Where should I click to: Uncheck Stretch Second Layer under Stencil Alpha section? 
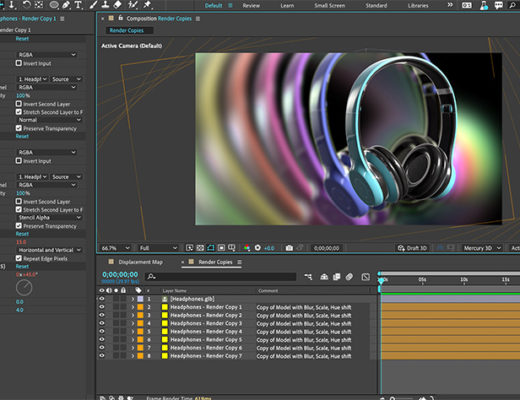[19, 209]
